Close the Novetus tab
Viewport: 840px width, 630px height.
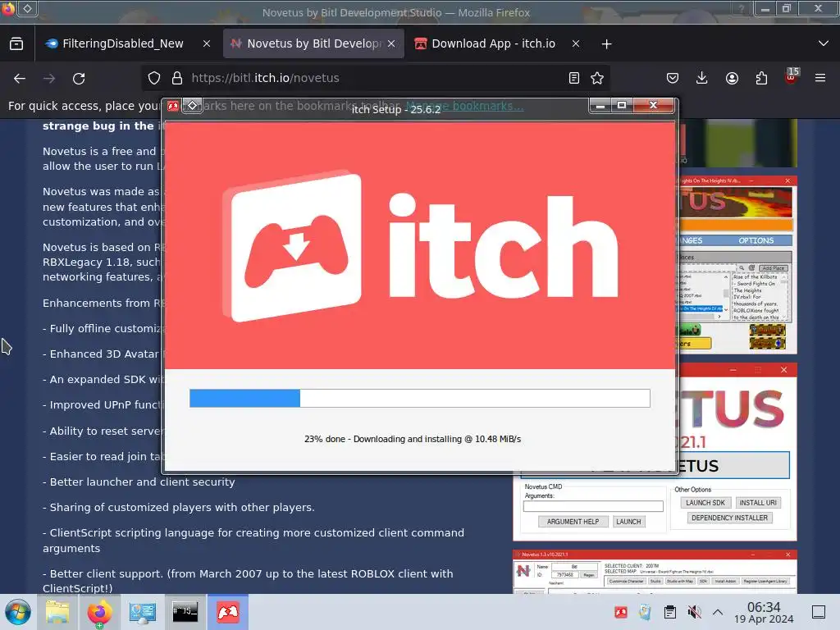click(x=391, y=44)
